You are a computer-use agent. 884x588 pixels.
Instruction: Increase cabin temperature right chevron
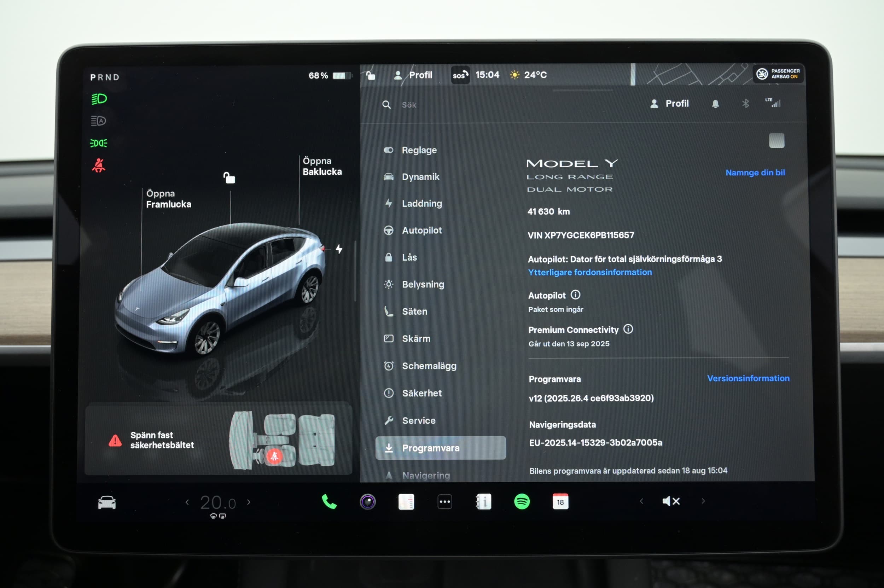point(249,502)
